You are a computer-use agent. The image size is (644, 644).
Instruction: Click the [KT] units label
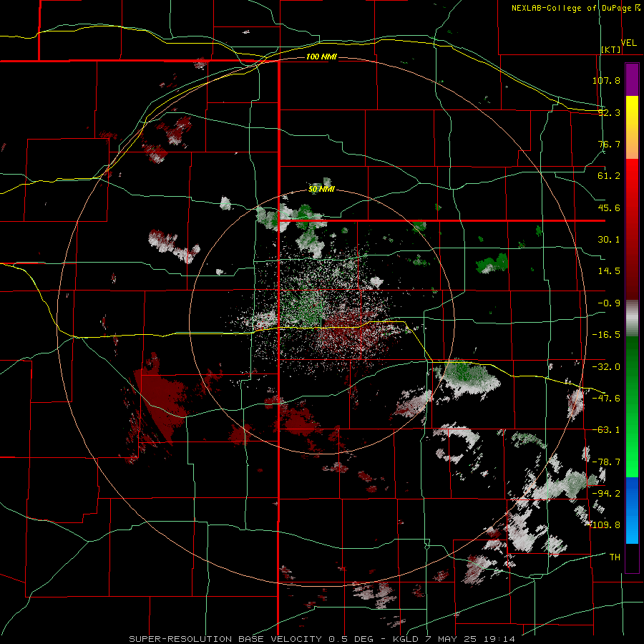coord(611,49)
